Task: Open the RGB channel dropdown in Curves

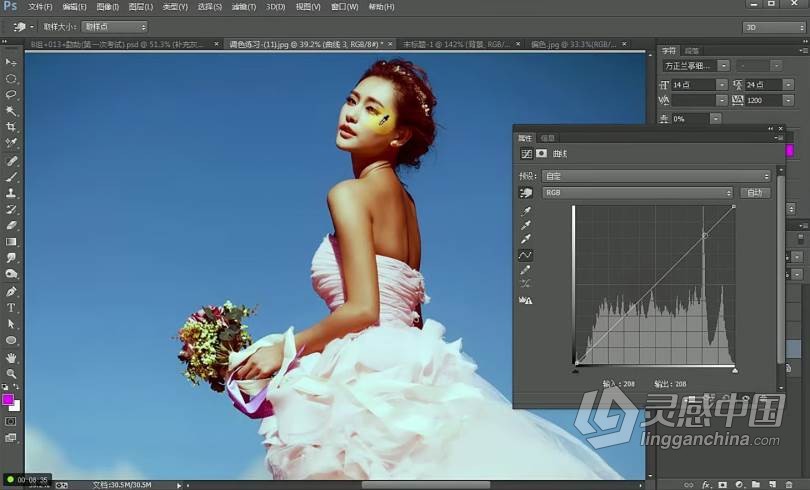Action: (637, 193)
